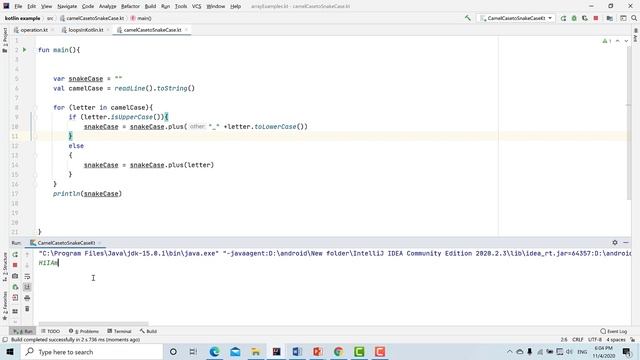Open the TODO tool window tab
The image size is (640, 360).
click(x=50, y=331)
